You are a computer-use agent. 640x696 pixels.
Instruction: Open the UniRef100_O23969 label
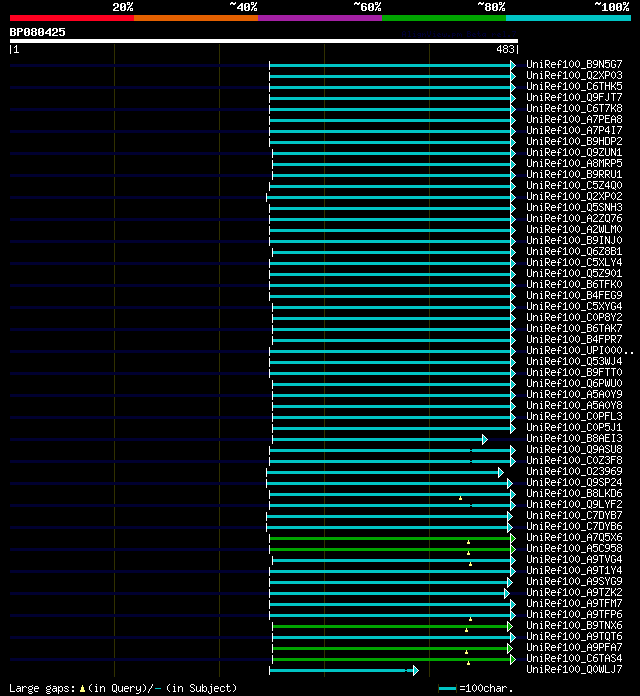[574, 471]
